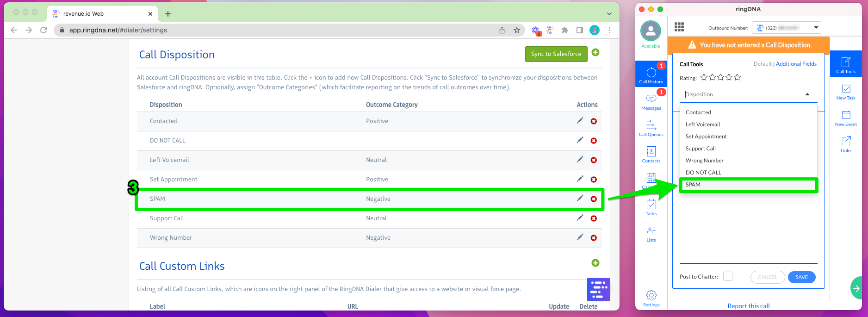This screenshot has width=868, height=317.
Task: Open the Messages panel
Action: click(651, 101)
